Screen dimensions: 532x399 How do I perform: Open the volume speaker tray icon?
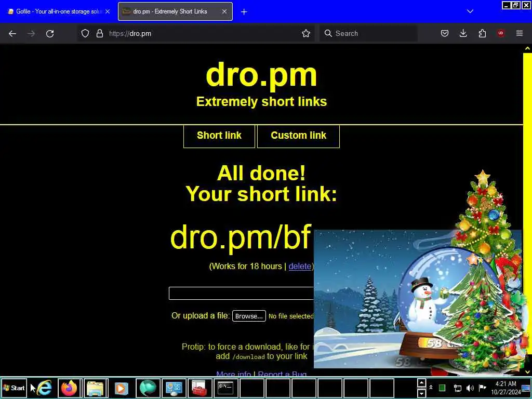point(470,388)
